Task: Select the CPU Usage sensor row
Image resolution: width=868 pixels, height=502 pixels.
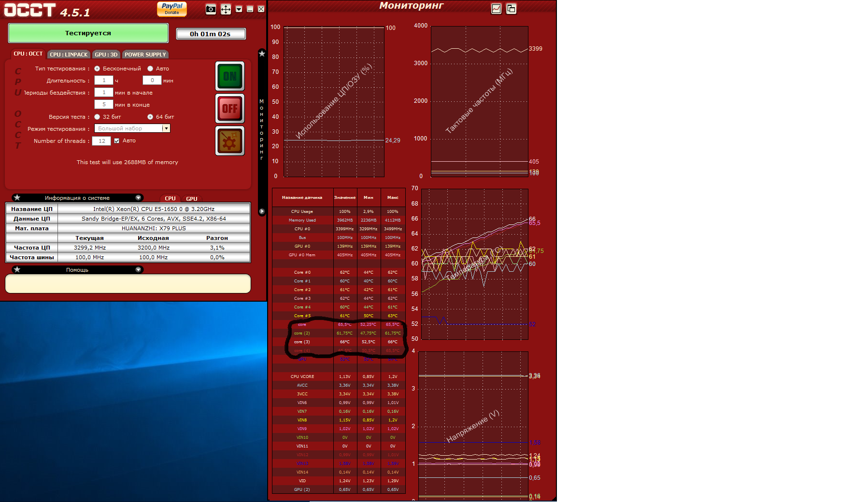Action: [339, 211]
